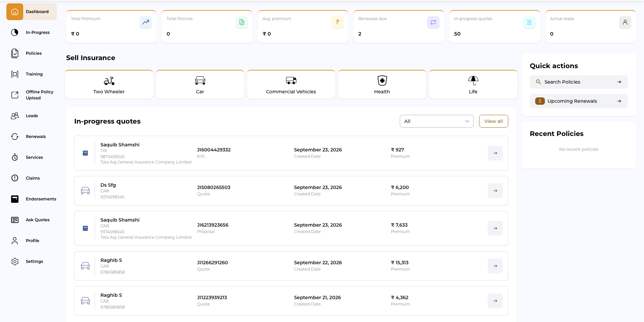The image size is (644, 322).
Task: Click the View all button
Action: pos(493,121)
